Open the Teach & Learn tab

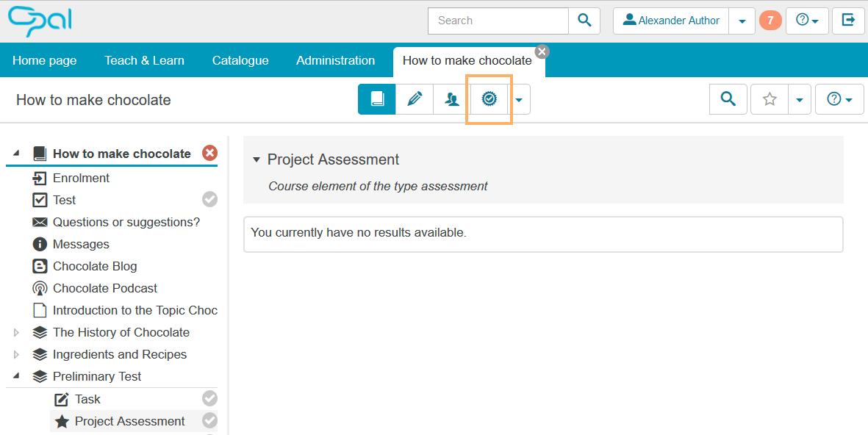144,60
